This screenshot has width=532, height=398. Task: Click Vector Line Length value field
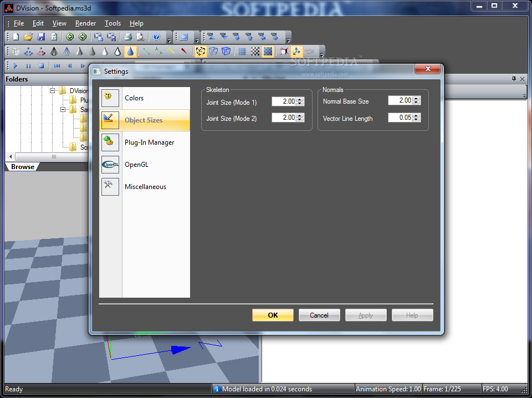400,118
